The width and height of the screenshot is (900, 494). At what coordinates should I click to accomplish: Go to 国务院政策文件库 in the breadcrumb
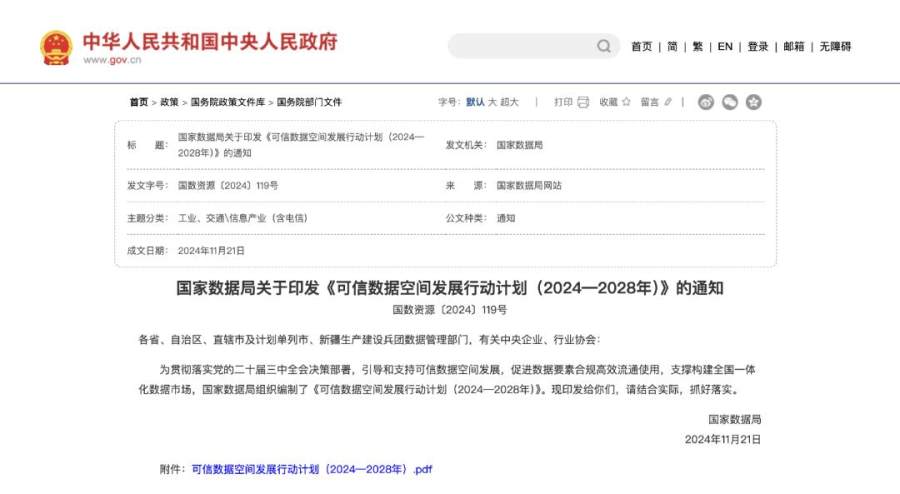(x=228, y=102)
